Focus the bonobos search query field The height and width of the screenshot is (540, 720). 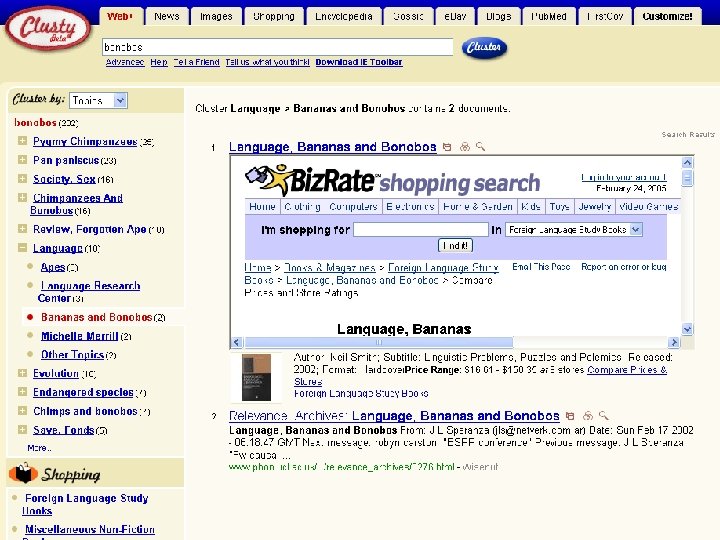pos(277,47)
